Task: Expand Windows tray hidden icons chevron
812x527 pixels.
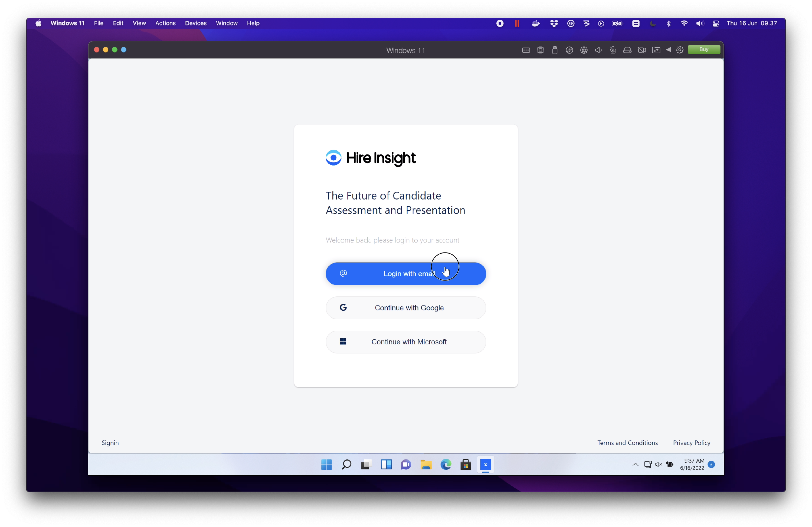Action: pyautogui.click(x=635, y=464)
